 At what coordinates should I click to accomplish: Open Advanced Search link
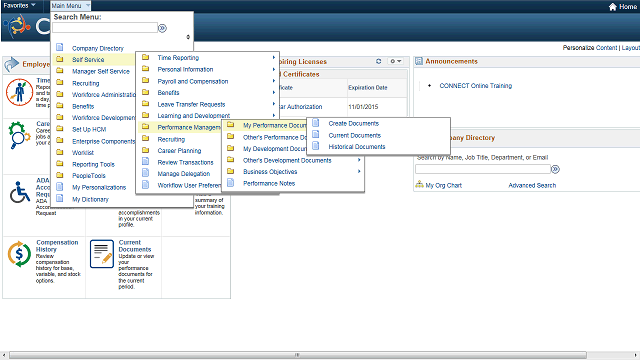pos(532,185)
